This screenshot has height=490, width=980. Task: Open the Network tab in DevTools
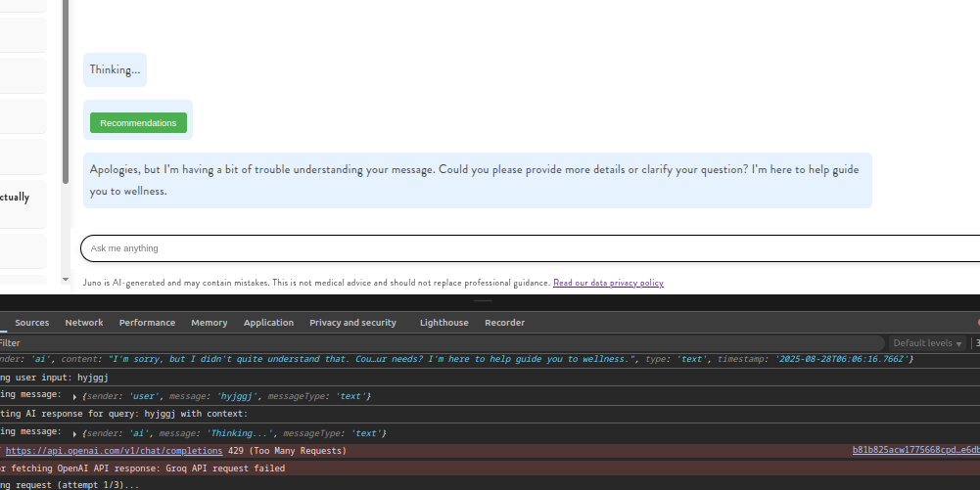click(x=84, y=323)
